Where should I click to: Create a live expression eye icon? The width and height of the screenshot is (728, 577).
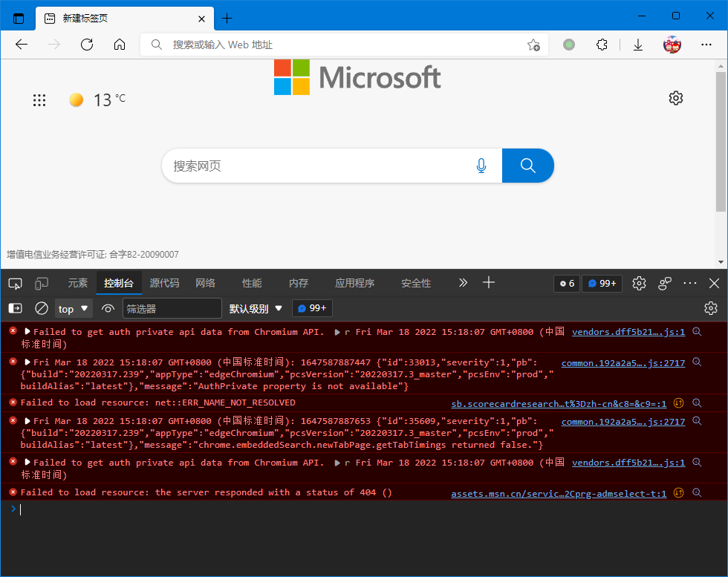(x=108, y=309)
